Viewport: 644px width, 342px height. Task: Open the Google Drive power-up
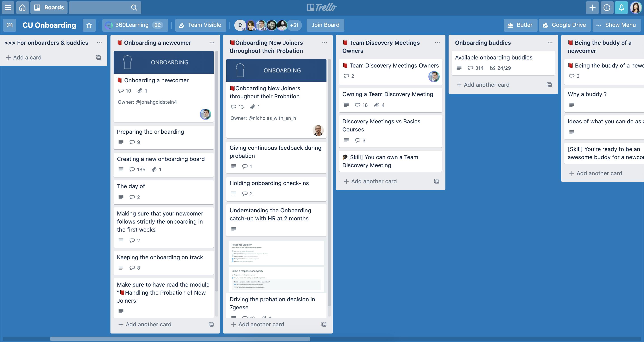pos(565,25)
